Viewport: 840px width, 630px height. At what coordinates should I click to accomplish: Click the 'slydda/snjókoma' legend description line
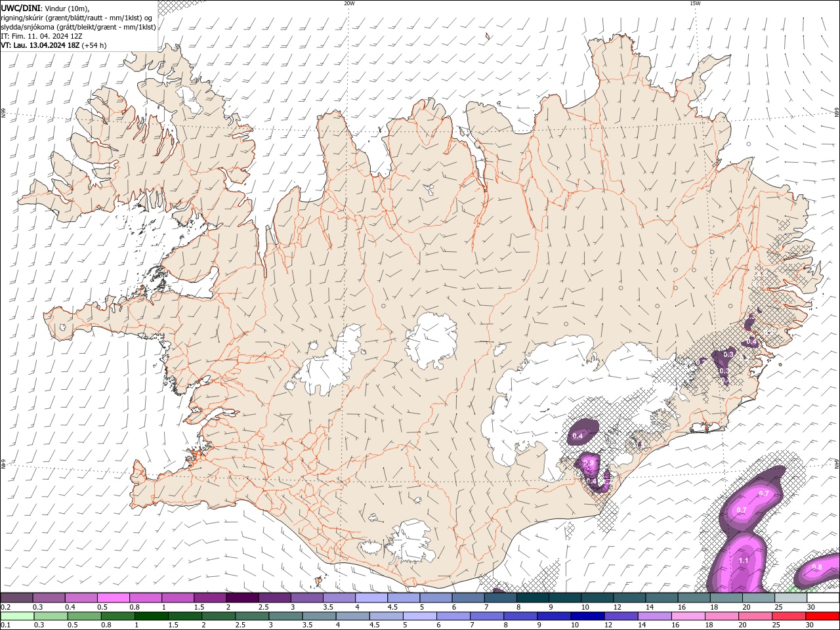pyautogui.click(x=79, y=27)
